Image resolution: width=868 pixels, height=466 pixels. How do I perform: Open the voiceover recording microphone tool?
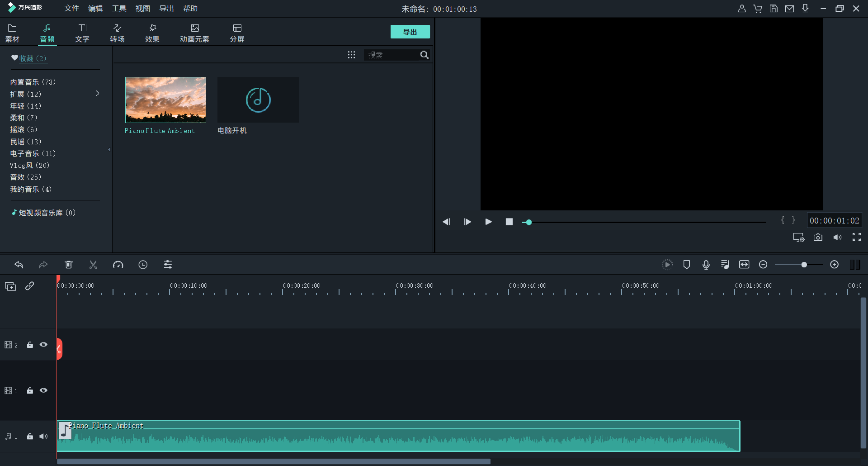coord(706,265)
